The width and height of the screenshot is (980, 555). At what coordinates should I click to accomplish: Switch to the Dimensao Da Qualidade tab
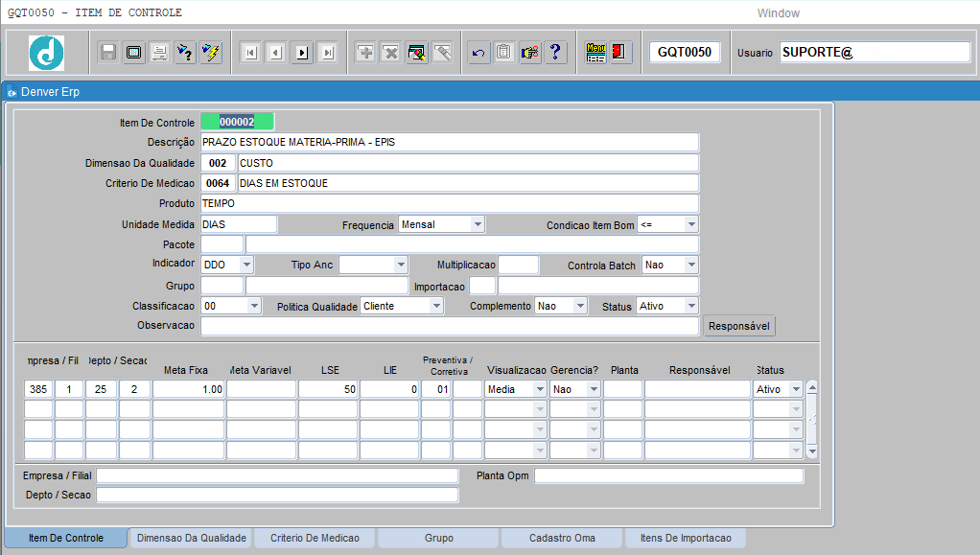(191, 538)
